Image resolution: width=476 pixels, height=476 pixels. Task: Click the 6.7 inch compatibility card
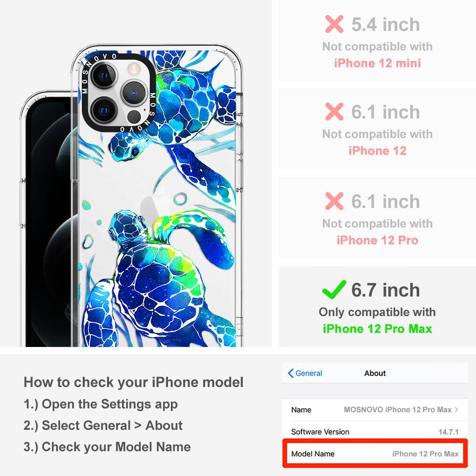coord(377,307)
